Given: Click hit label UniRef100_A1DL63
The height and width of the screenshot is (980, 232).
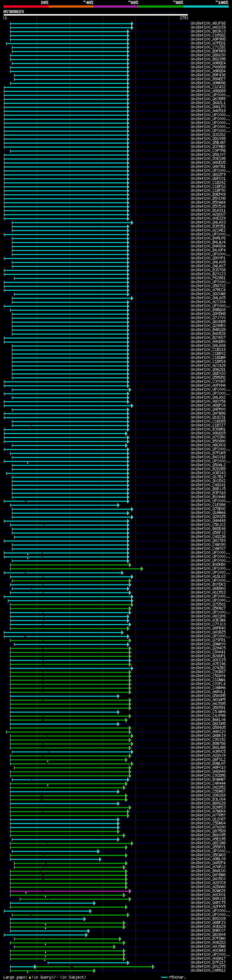Looking at the screenshot, I should pyautogui.click(x=208, y=576).
